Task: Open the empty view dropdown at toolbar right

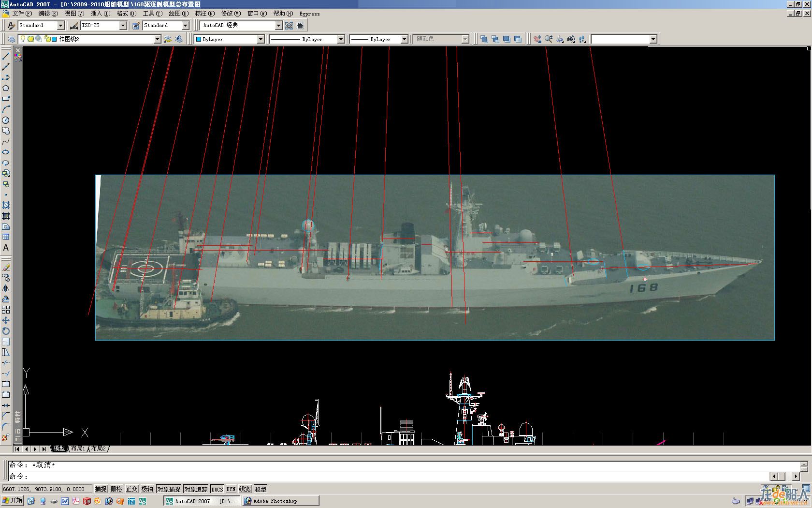Action: (653, 39)
